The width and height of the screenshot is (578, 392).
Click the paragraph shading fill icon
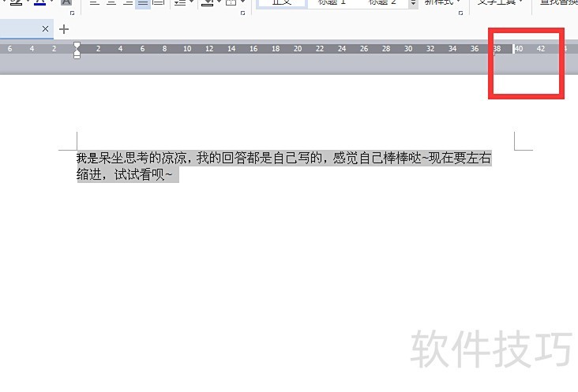point(207,3)
